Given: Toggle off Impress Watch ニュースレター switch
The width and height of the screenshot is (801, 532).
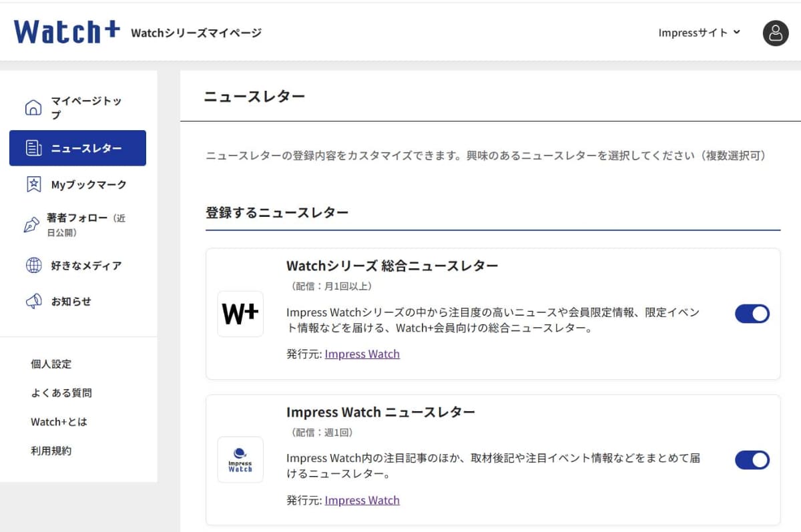Looking at the screenshot, I should [x=752, y=460].
